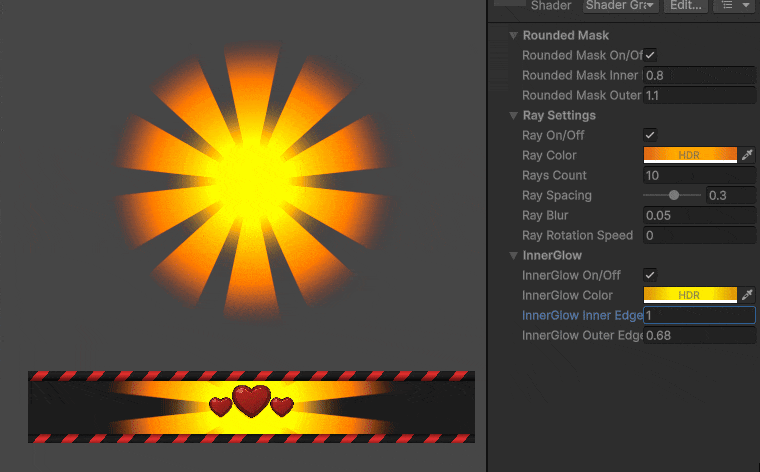Open the Ray Color HDR swatch
760x472 pixels.
click(689, 155)
